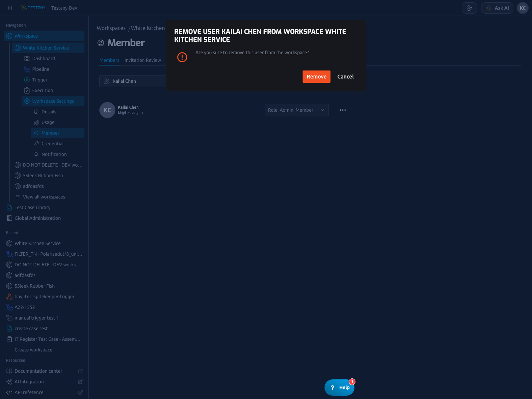The image size is (532, 399).
Task: Switch to the Members tab
Action: [x=109, y=60]
